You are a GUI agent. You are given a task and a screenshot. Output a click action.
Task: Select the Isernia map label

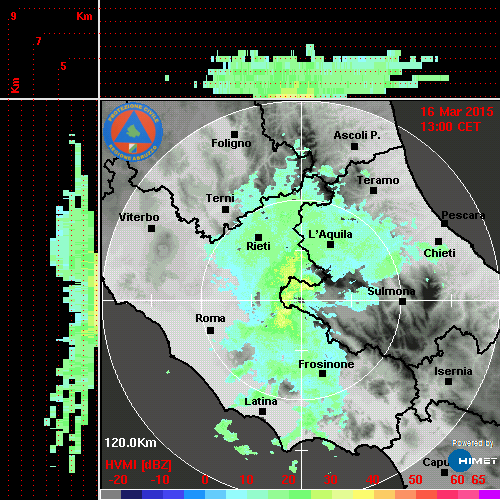(x=453, y=371)
